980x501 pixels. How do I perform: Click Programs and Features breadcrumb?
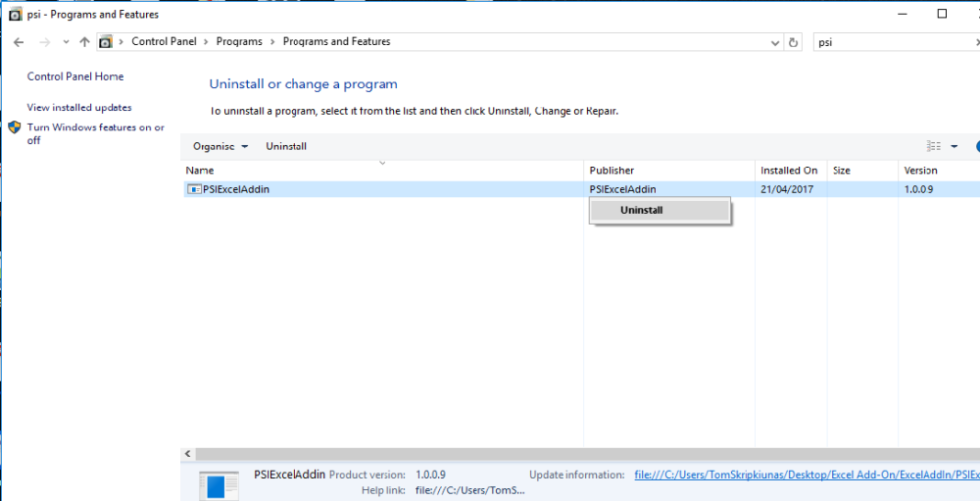(337, 41)
